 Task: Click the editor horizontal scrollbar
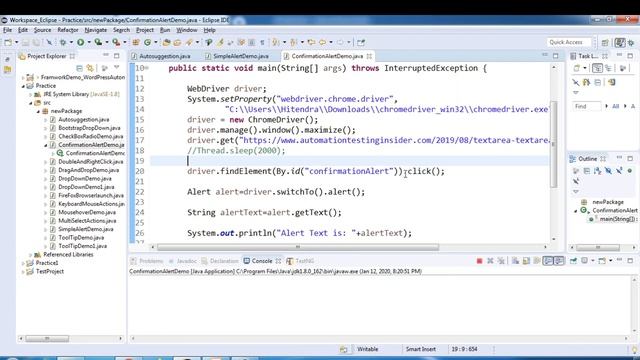298,247
